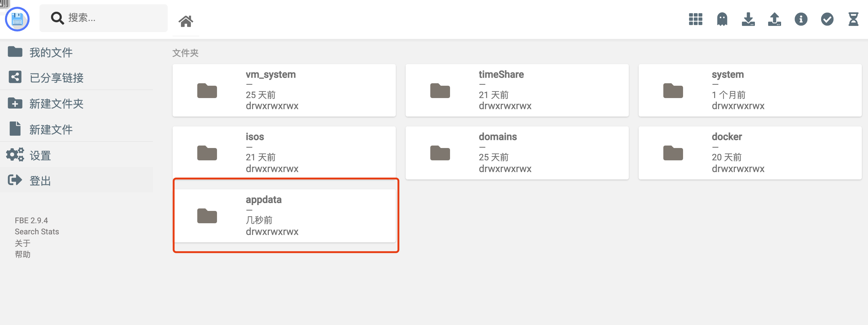Click the gears icon beside 设置

[x=15, y=154]
